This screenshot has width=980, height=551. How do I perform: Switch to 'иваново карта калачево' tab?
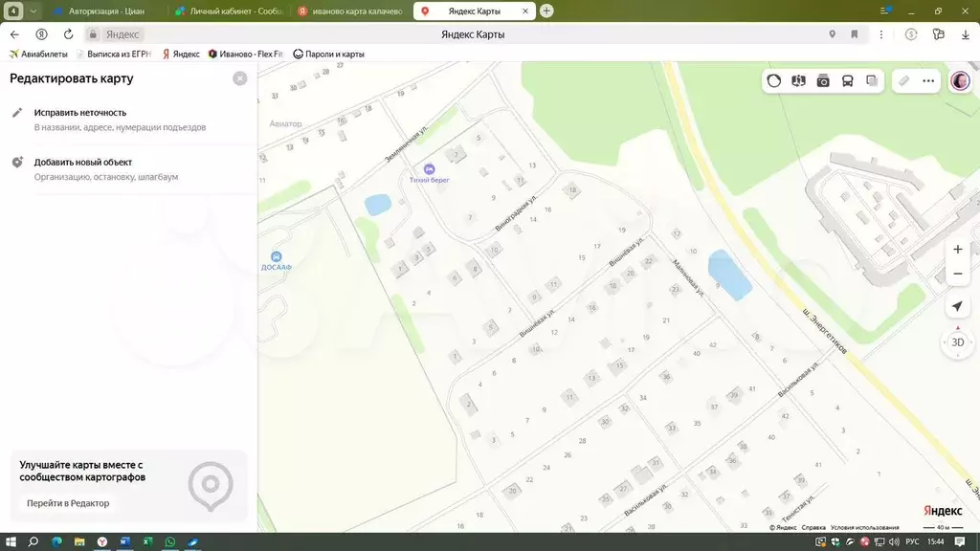[351, 11]
